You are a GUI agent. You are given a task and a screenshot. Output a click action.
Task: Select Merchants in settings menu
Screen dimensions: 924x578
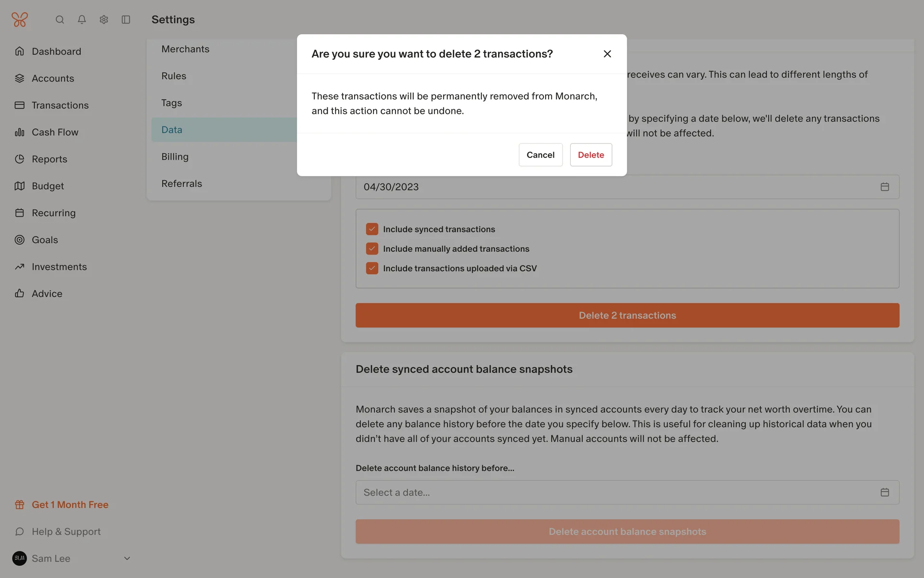(185, 49)
